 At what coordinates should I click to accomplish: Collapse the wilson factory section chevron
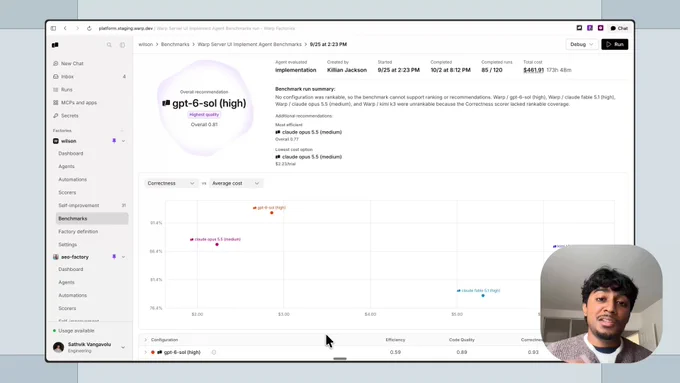pyautogui.click(x=123, y=141)
